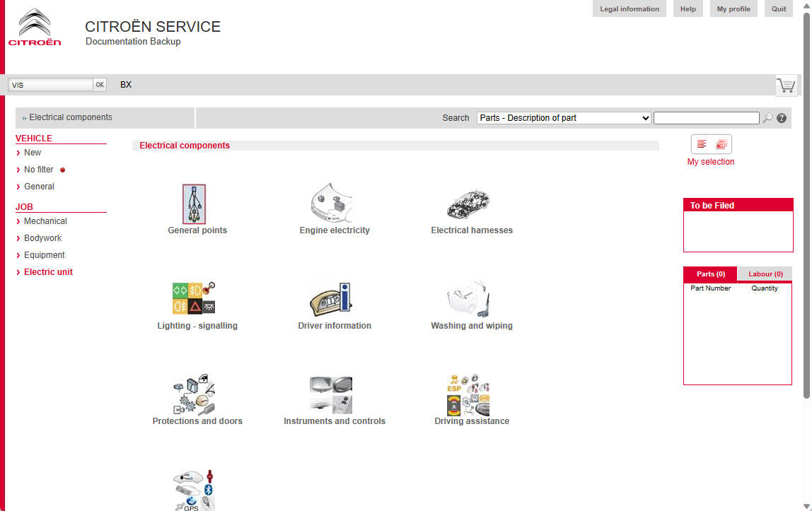
Task: Click the Driver information icon
Action: coord(330,298)
